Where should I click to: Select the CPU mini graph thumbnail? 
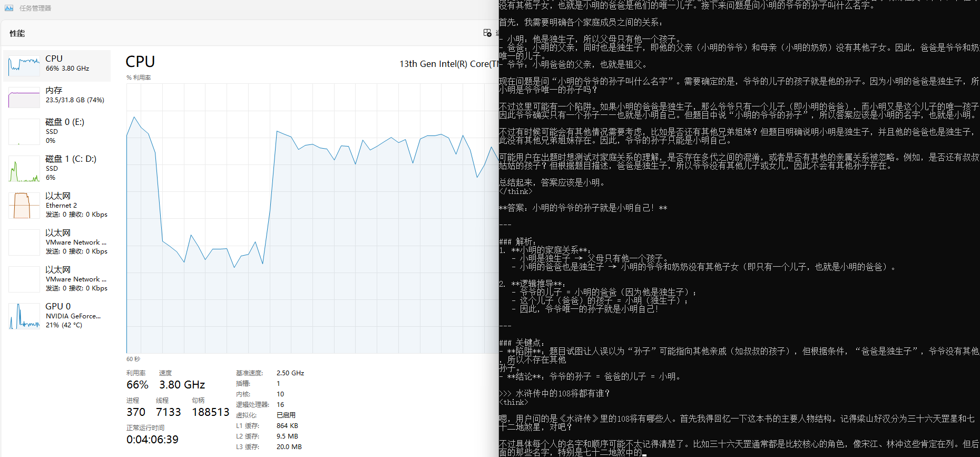click(x=24, y=66)
